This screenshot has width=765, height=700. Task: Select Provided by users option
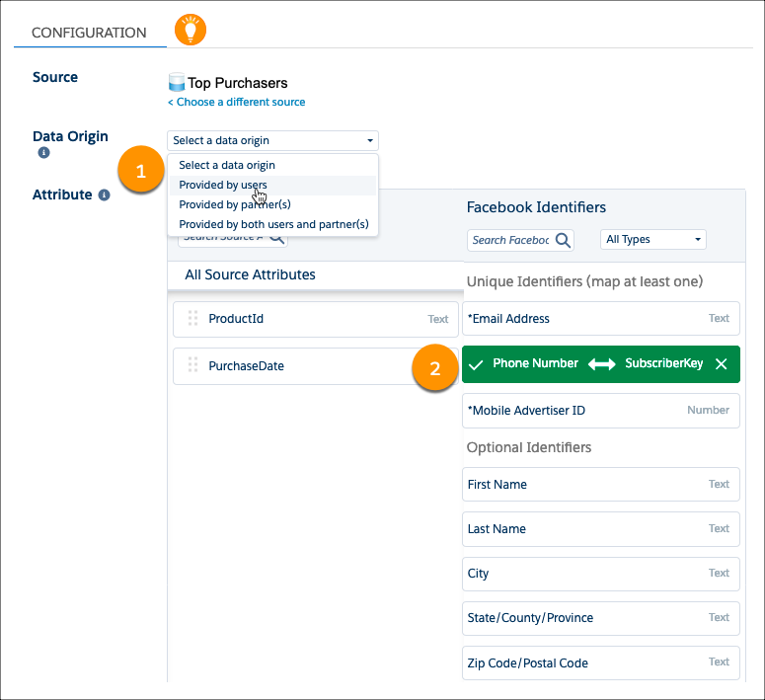tap(272, 185)
